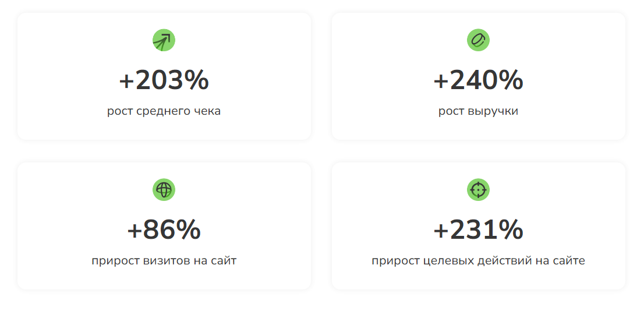Click the 'рост выручки' label

pos(478,111)
